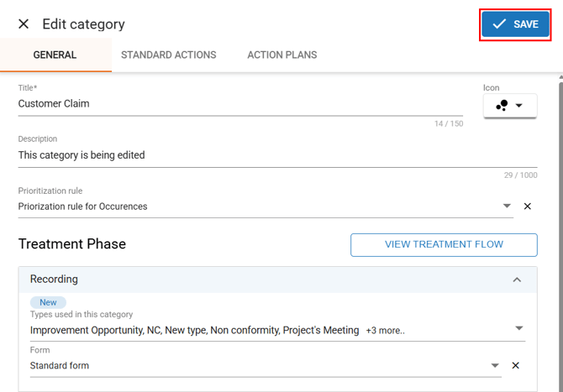
Task: Clear the Standard form selection
Action: tap(516, 365)
